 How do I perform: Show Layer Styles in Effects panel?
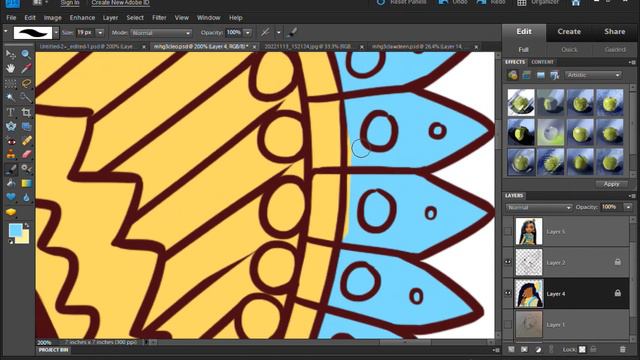(527, 75)
